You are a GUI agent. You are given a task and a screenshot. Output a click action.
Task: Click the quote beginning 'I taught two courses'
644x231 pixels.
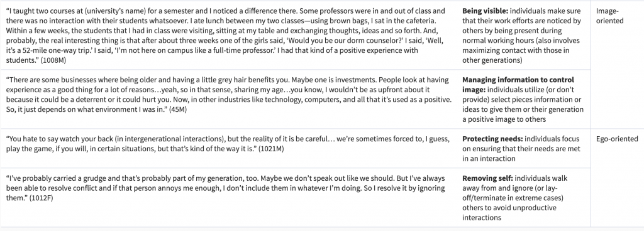point(226,36)
